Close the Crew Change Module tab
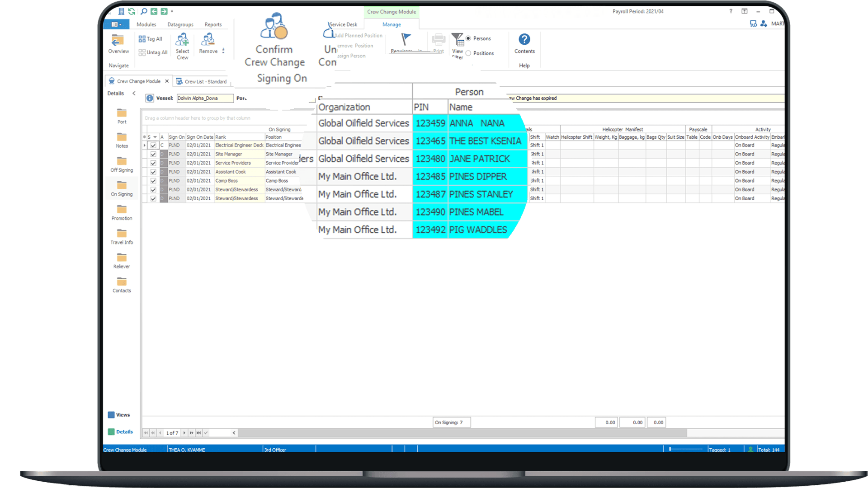868x488 pixels. tap(167, 81)
